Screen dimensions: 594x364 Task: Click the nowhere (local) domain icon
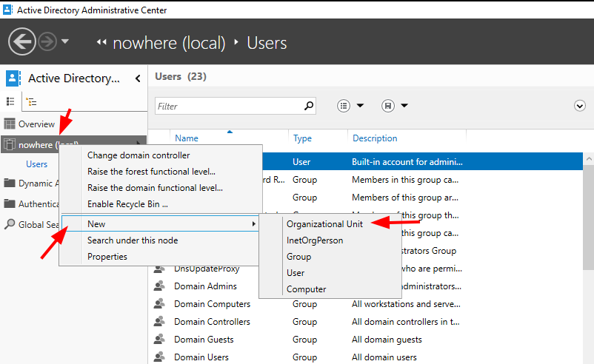pos(10,144)
